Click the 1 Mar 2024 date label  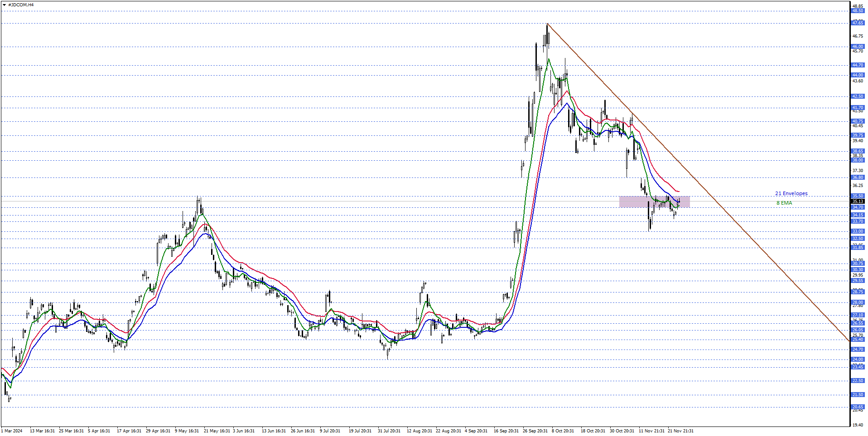pyautogui.click(x=12, y=431)
